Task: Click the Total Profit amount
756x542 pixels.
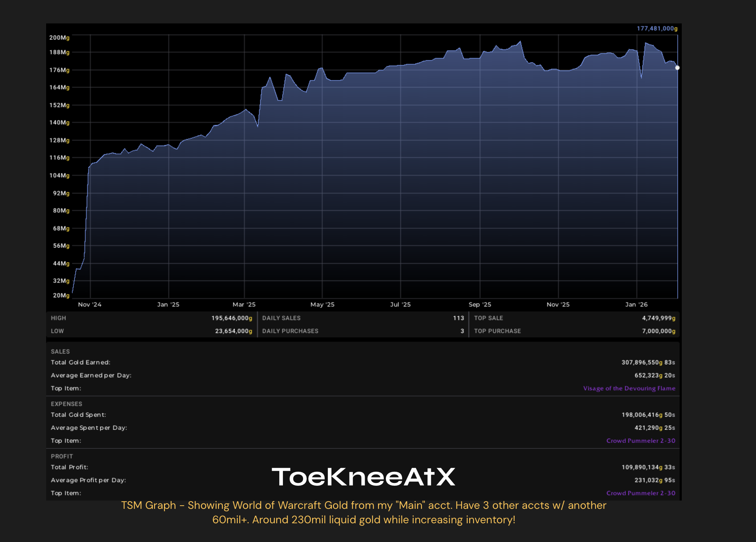Action: pos(648,467)
